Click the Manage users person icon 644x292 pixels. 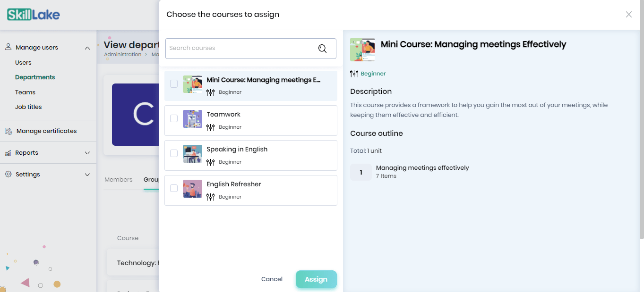coord(8,47)
